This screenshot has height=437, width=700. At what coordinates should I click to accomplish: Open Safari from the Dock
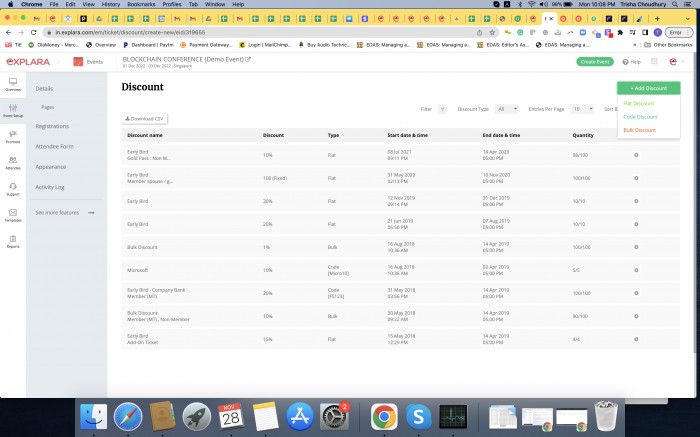point(128,416)
